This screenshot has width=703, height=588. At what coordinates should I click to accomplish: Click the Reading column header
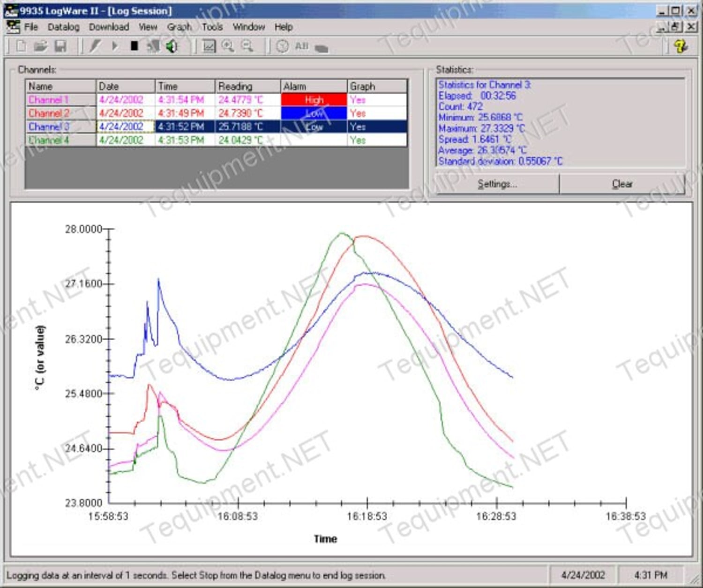click(x=248, y=86)
